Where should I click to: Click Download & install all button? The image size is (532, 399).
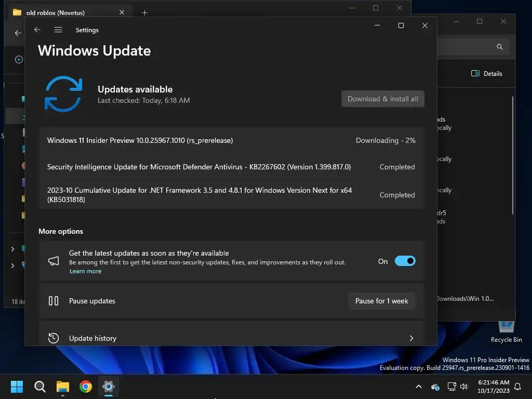click(383, 99)
